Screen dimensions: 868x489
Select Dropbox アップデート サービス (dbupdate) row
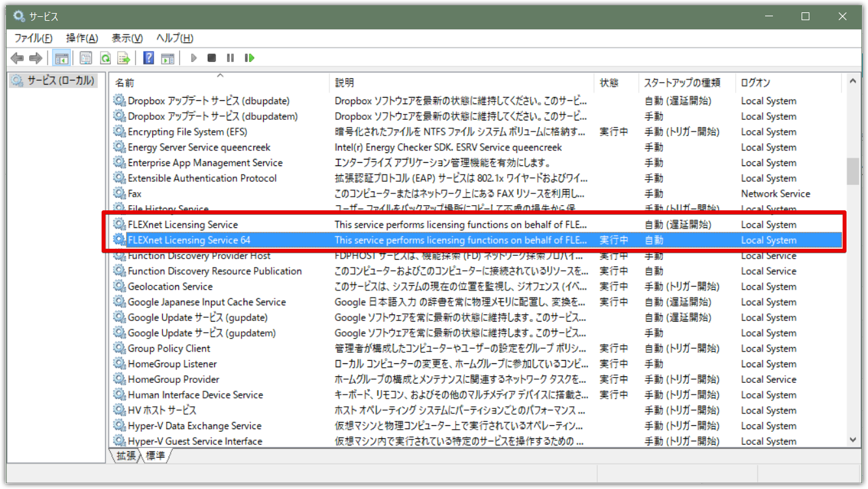coord(477,101)
